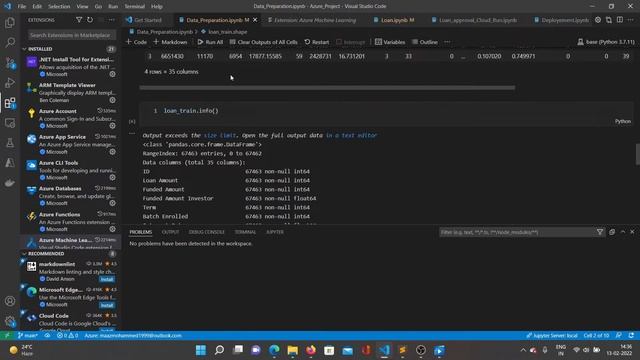Switch to the Loan.ipynb tab
This screenshot has width=640, height=360.
[x=394, y=20]
